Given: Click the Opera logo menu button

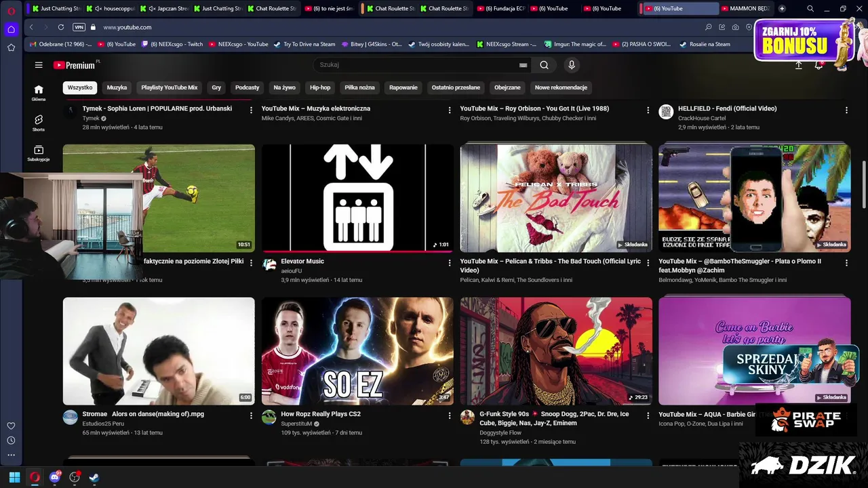Looking at the screenshot, I should 11,11.
